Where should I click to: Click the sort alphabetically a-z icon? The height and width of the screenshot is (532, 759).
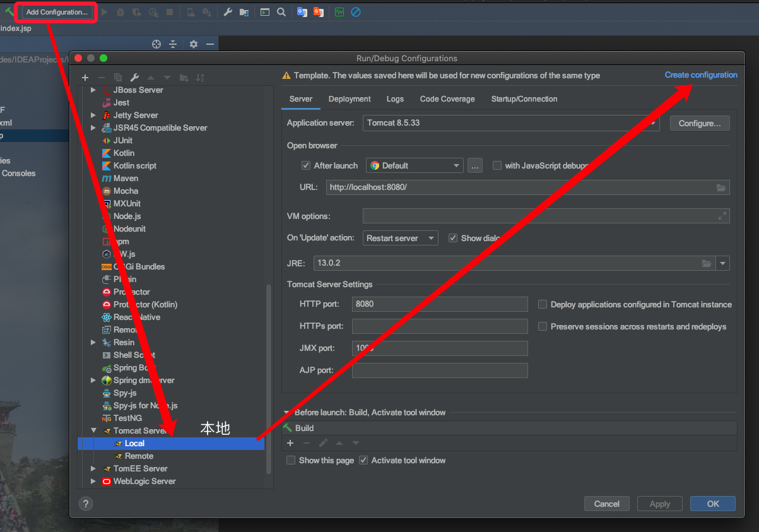coord(200,78)
